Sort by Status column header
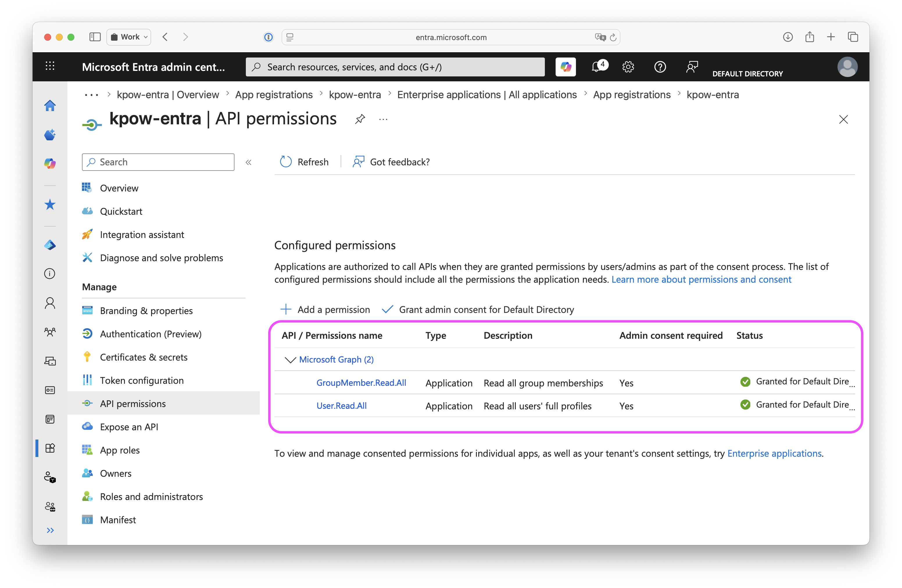Viewport: 902px width, 588px height. (x=749, y=335)
